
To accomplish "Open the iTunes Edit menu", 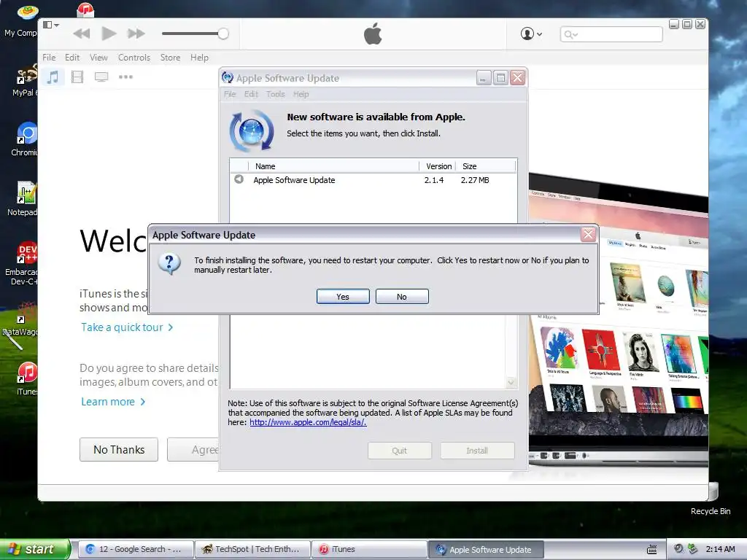I will click(x=72, y=58).
